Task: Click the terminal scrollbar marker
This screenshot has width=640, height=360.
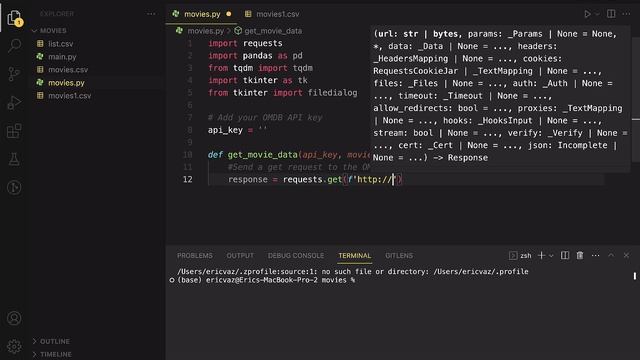Action: coord(635,276)
